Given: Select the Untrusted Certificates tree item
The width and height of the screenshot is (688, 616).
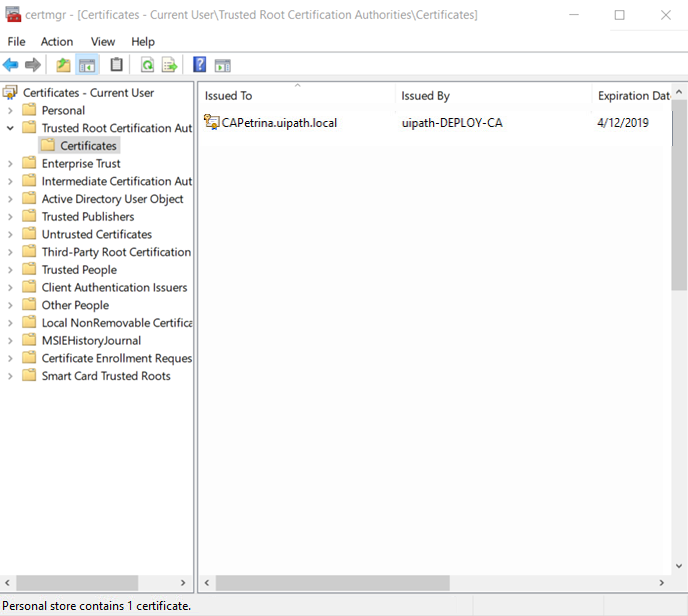Looking at the screenshot, I should 97,234.
